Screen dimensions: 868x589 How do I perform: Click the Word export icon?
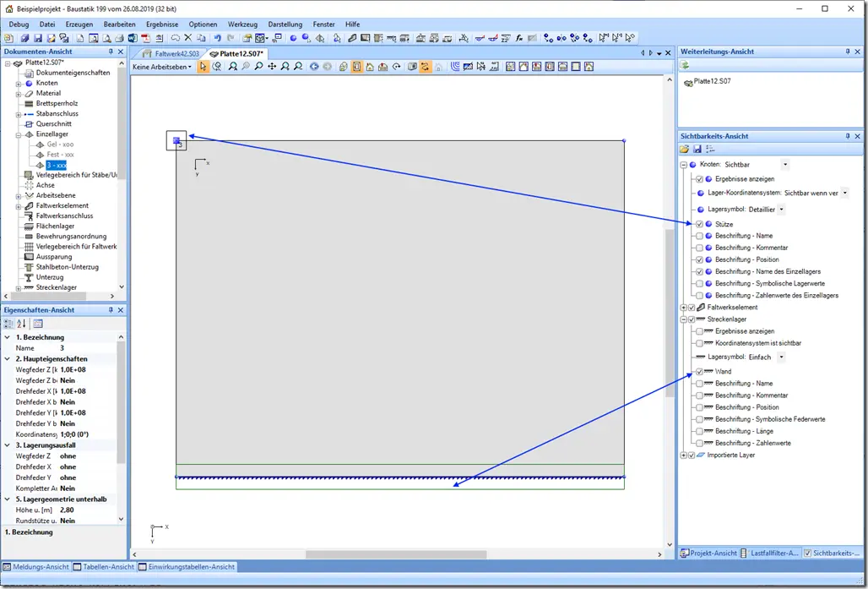coord(133,38)
